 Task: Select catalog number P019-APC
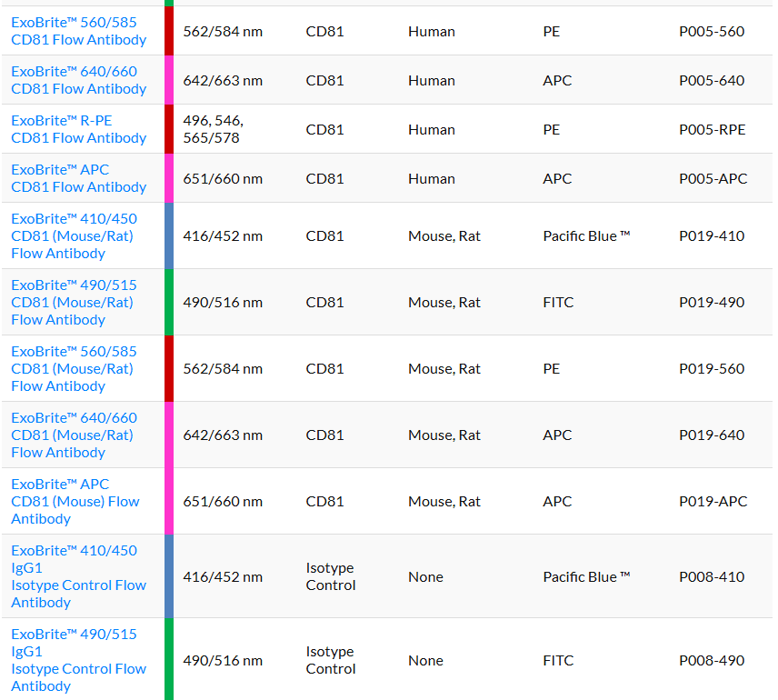pos(713,502)
